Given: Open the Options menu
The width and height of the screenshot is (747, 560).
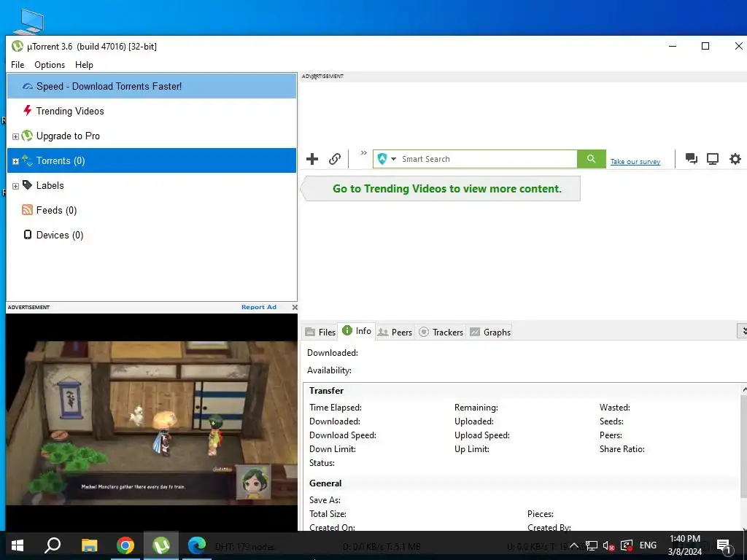Looking at the screenshot, I should 50,65.
